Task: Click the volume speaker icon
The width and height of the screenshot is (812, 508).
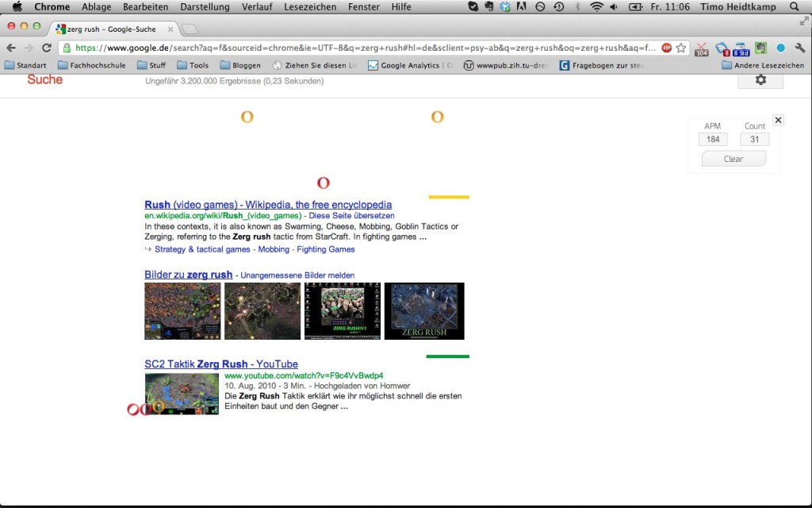Action: 614,6
